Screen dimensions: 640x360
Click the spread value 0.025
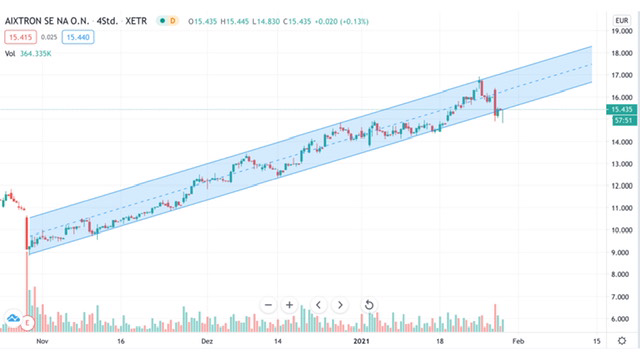pos(49,37)
